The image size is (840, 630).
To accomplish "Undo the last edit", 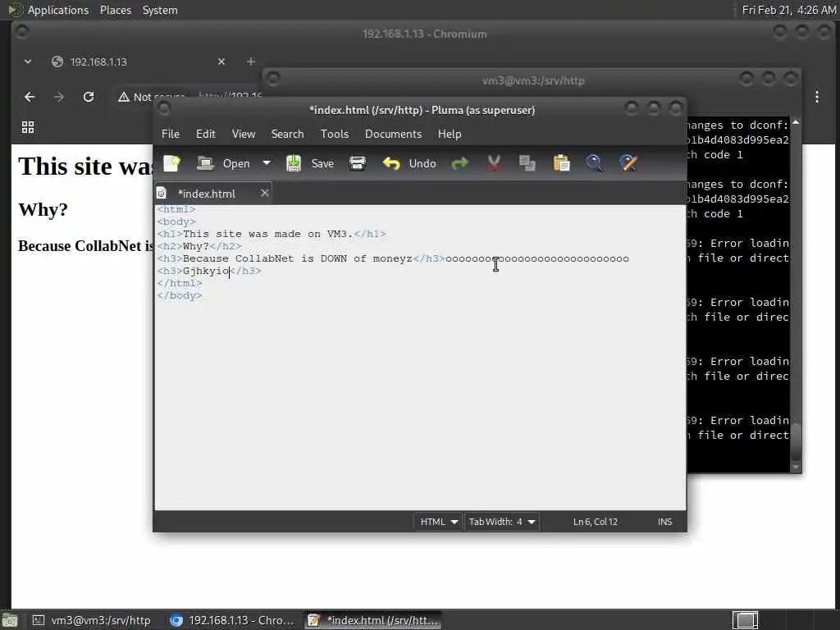I will point(409,163).
